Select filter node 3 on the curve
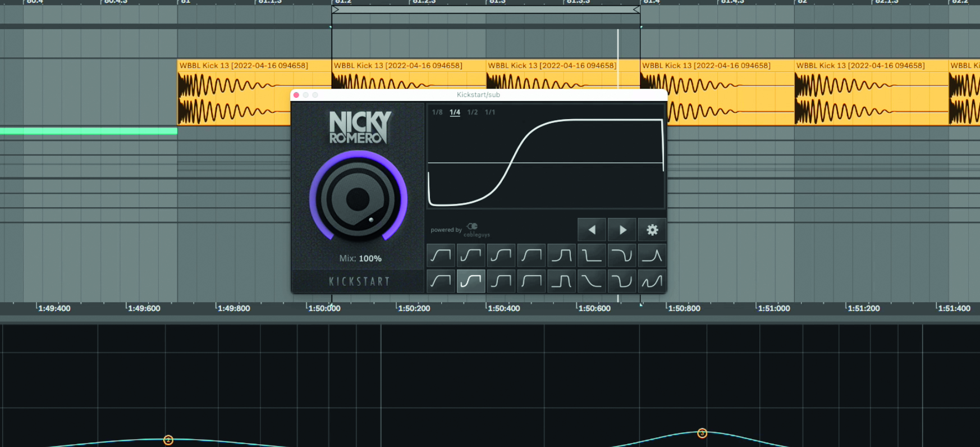This screenshot has width=980, height=447. tap(702, 433)
